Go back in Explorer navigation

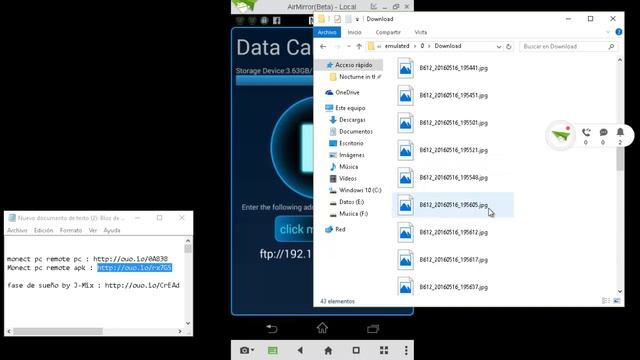(323, 47)
